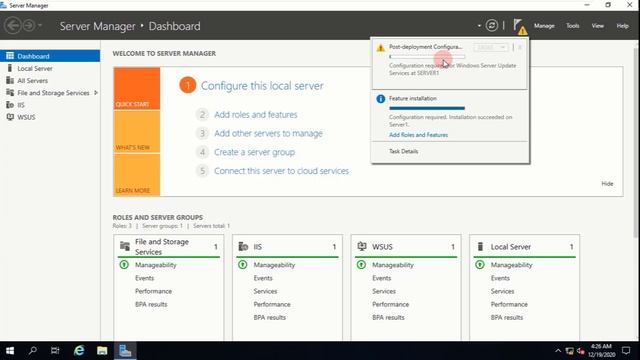Open the Action Center notification icon
The image size is (640, 360).
tap(626, 351)
